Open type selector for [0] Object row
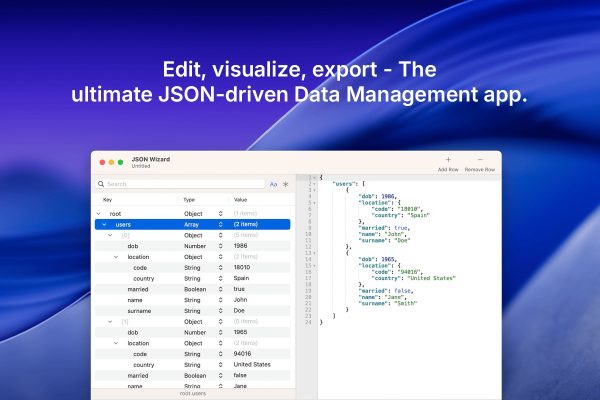600x400 pixels. 220,235
